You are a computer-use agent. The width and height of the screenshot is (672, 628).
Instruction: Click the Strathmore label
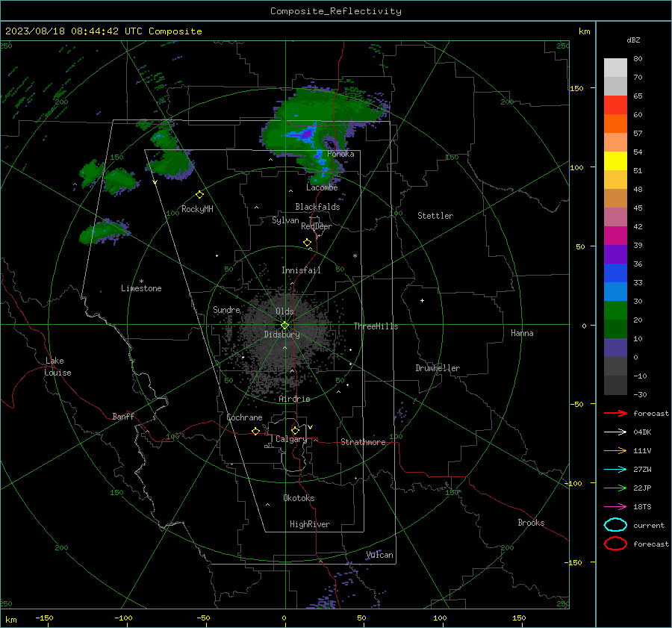point(363,442)
